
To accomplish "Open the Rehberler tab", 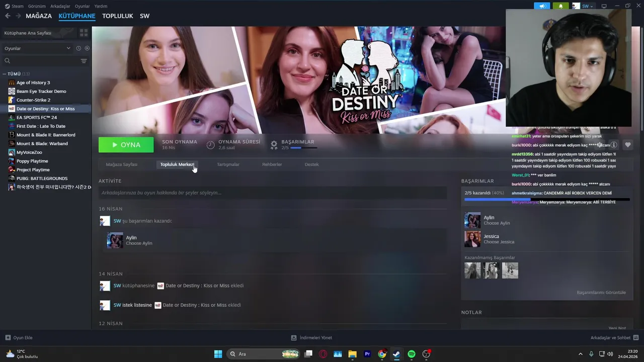I will 272,164.
